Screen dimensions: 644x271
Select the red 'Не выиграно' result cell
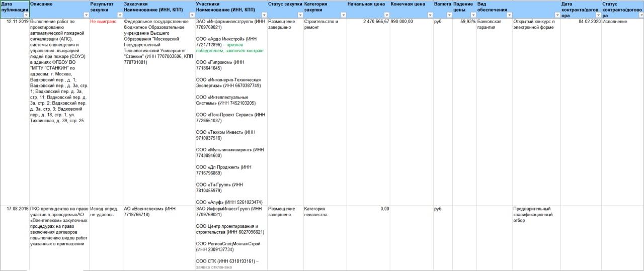pos(106,112)
